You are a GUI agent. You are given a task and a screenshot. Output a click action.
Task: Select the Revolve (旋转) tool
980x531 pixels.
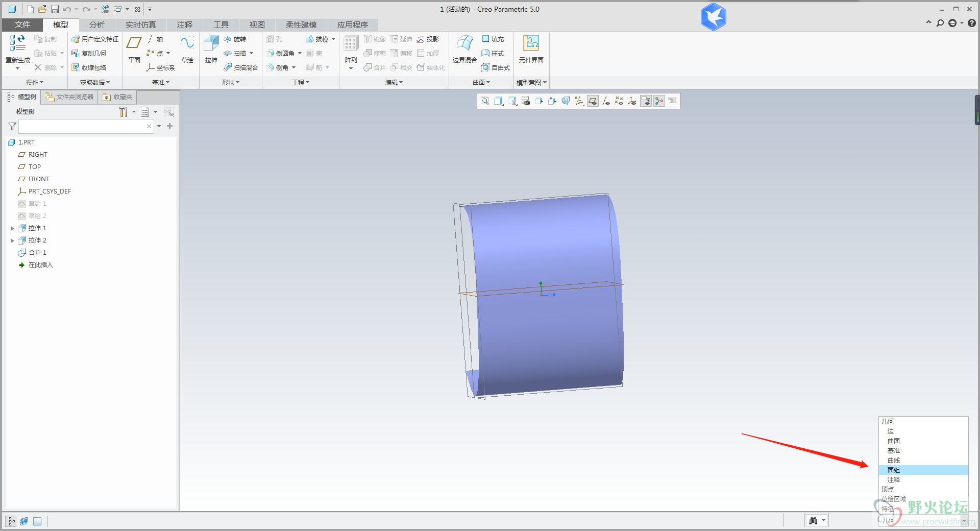click(235, 39)
